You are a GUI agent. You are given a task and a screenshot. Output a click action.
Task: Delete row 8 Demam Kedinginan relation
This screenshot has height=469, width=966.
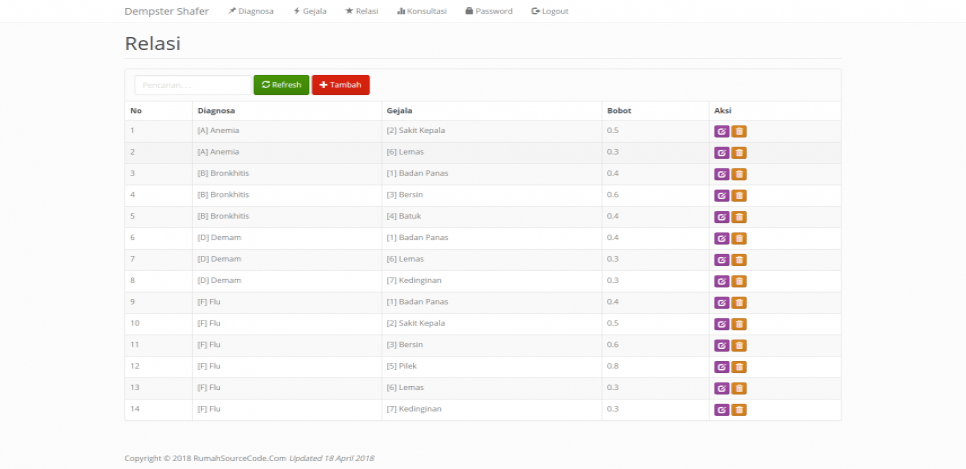[x=739, y=282]
